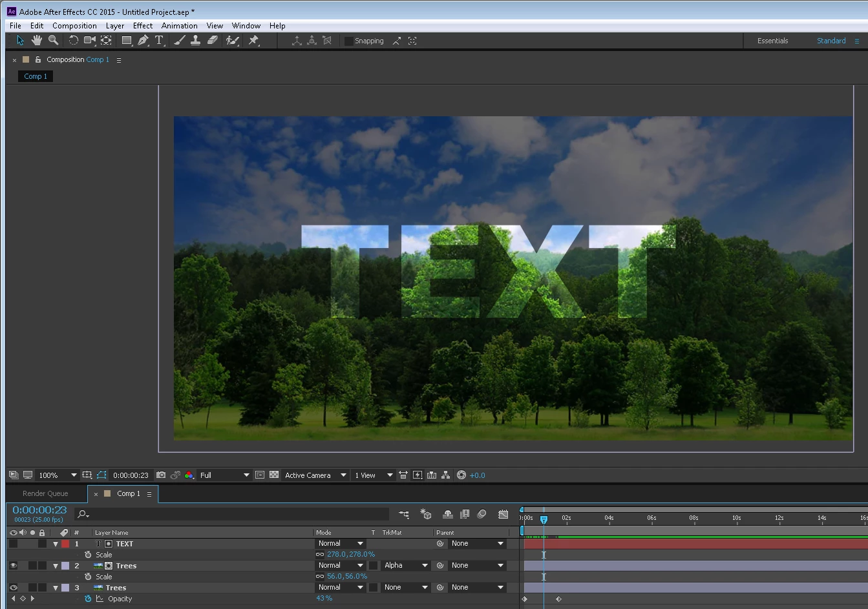Click the Reset Exposure icon
The image size is (868, 609).
coord(461,475)
